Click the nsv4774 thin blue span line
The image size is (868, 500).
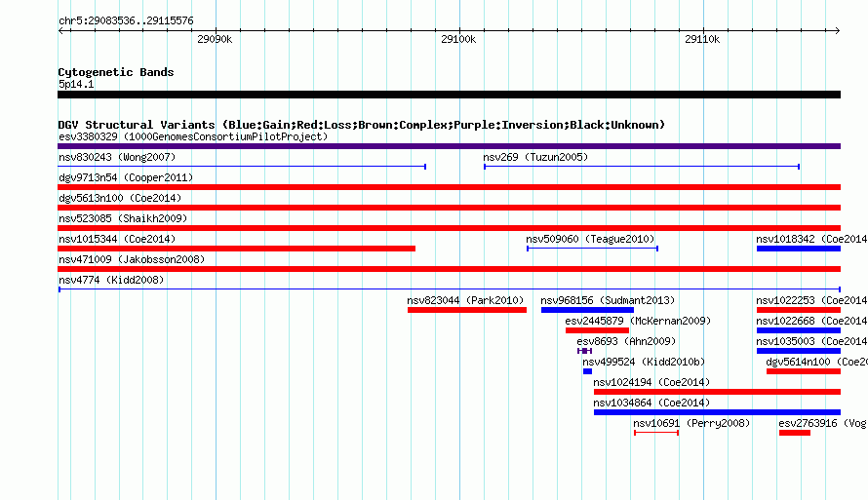[449, 289]
